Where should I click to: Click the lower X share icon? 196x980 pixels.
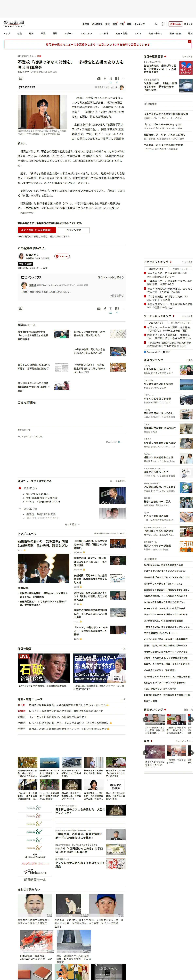coord(111,309)
